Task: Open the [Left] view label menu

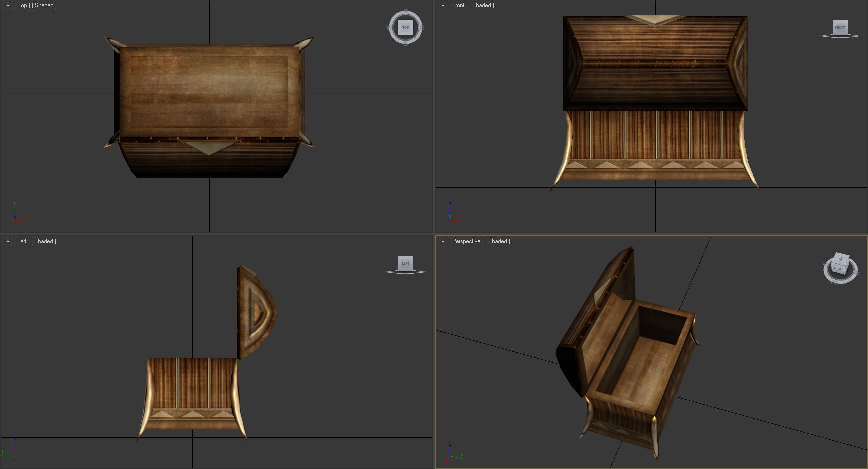Action: [x=22, y=241]
